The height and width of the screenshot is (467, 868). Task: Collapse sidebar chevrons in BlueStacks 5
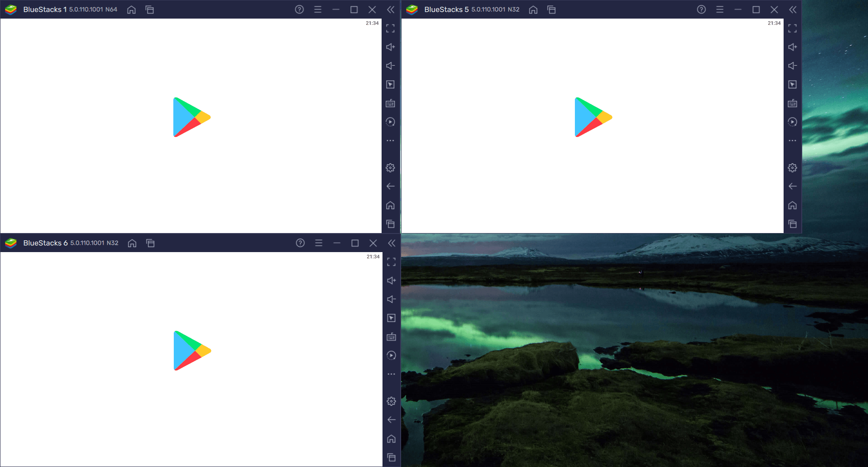click(x=793, y=10)
